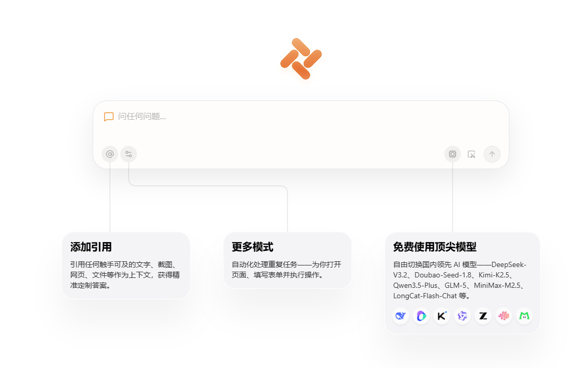The width and height of the screenshot is (588, 368).
Task: Toggle the modes settings control in input bar
Action: 129,154
